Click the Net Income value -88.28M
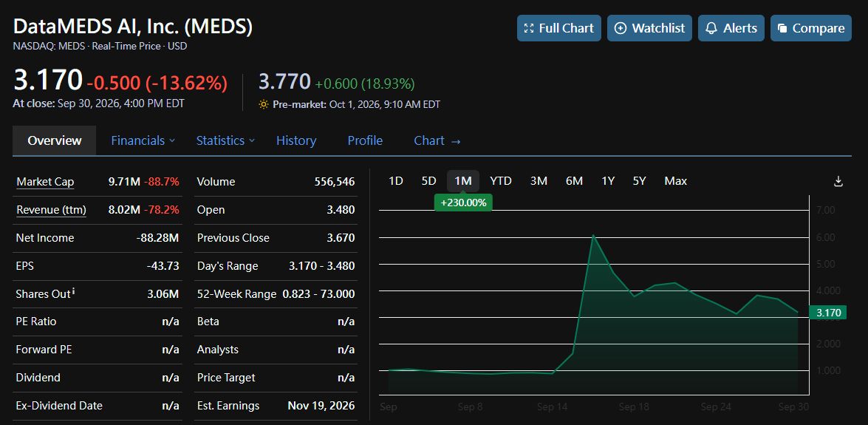This screenshot has width=868, height=425. tap(157, 238)
